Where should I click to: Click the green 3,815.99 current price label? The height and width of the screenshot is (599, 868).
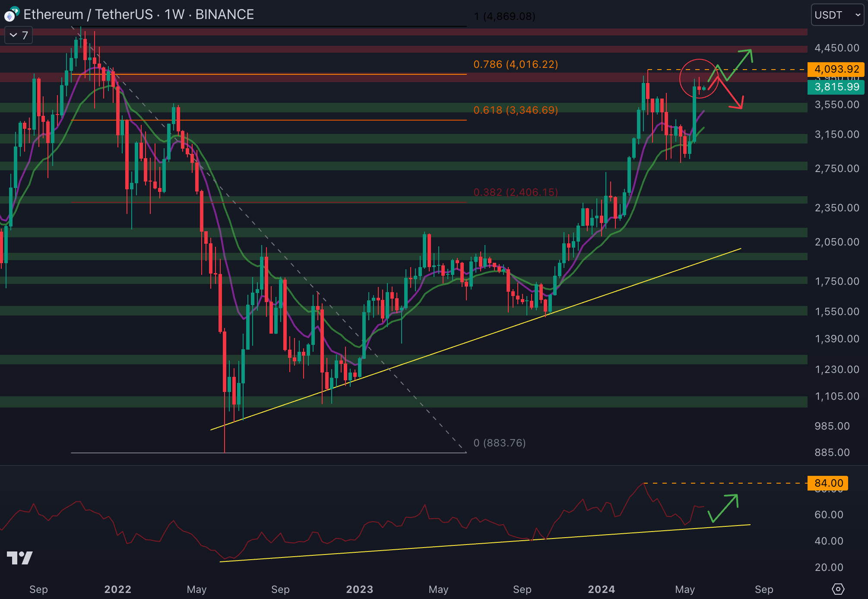click(836, 87)
